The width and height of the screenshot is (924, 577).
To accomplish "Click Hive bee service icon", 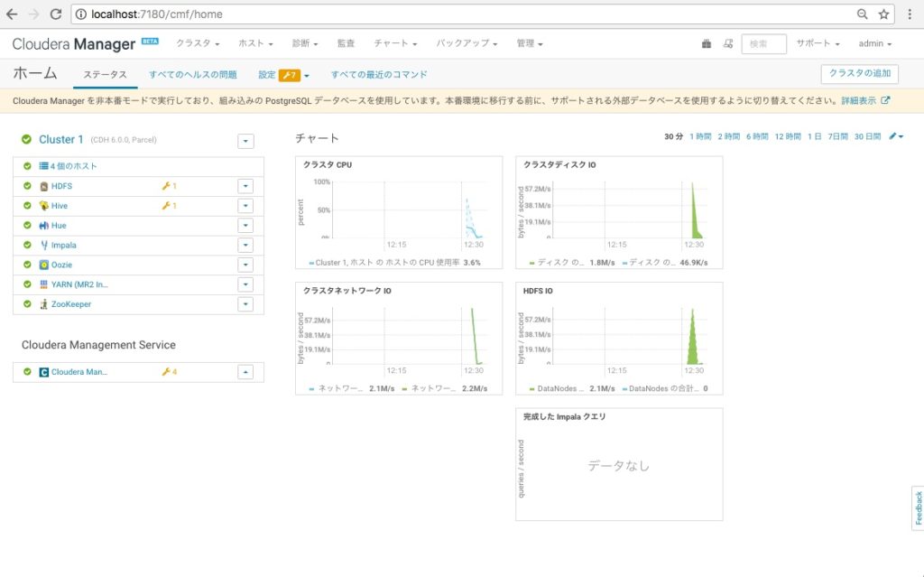I will tap(43, 206).
